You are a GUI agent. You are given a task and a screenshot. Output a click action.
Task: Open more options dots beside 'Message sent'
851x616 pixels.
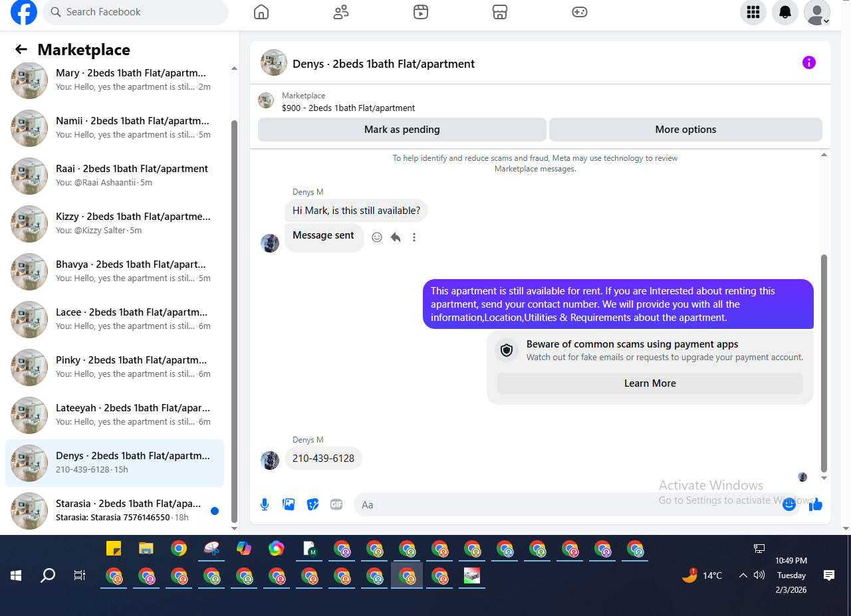414,237
